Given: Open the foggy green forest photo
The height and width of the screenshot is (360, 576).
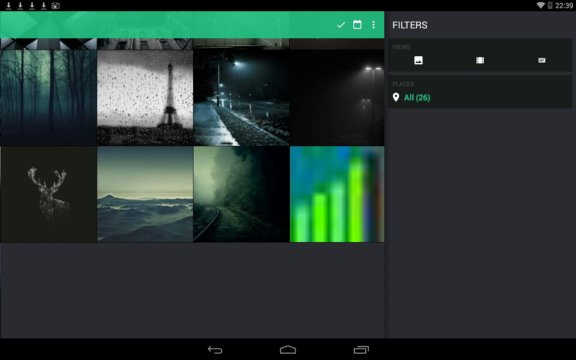Looking at the screenshot, I should pyautogui.click(x=48, y=98).
